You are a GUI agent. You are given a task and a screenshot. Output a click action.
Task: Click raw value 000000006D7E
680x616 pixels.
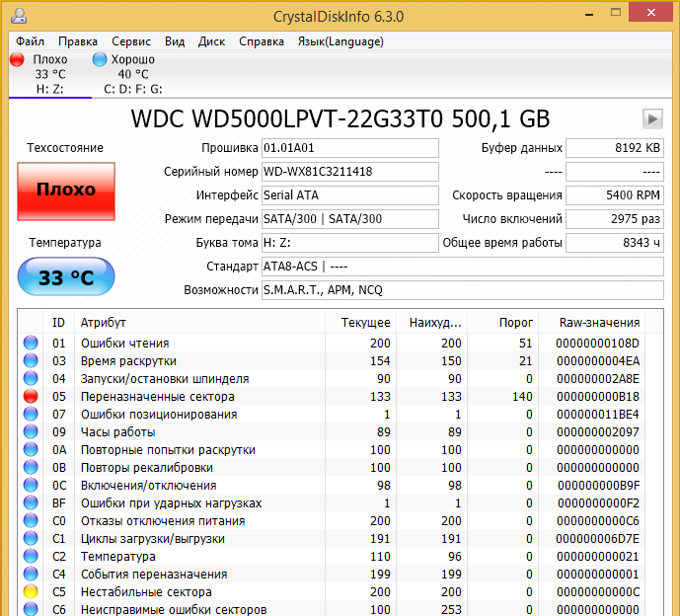pyautogui.click(x=598, y=539)
